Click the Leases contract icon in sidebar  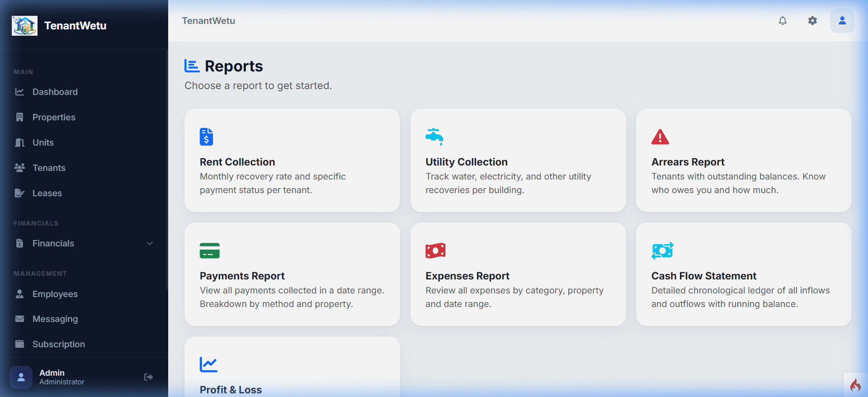tap(19, 193)
